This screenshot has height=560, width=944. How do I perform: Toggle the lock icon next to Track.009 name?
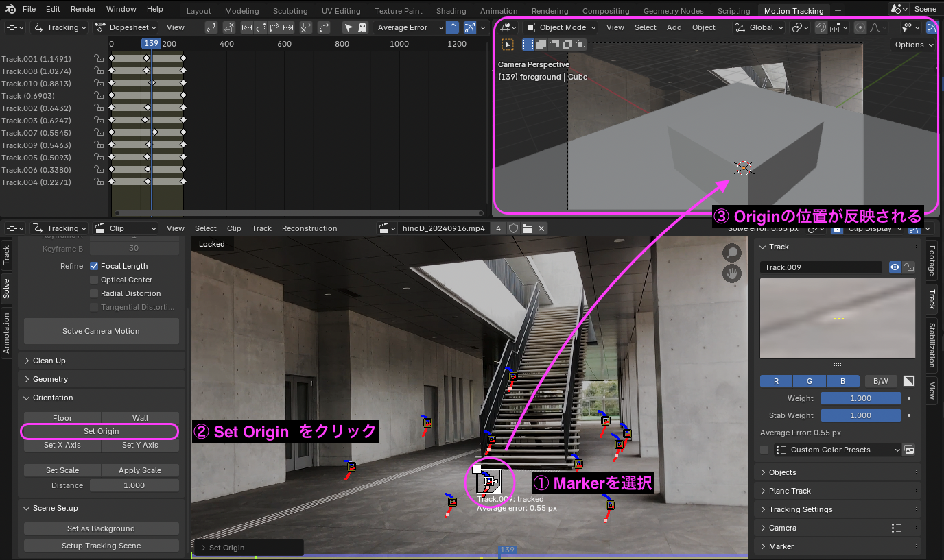[x=909, y=267]
